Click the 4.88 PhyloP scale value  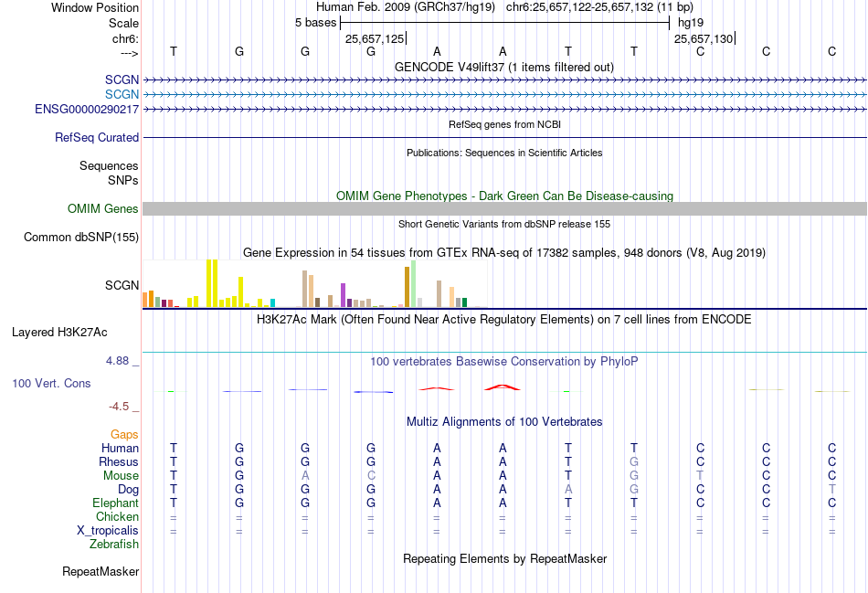[117, 360]
